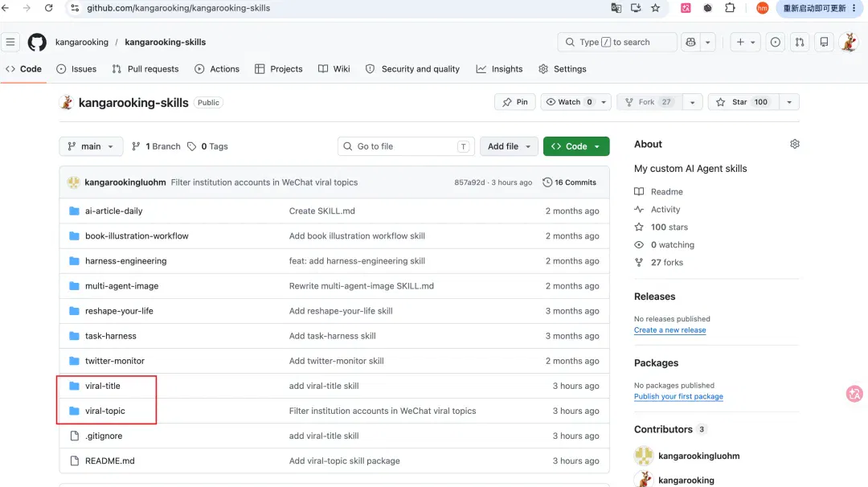Image resolution: width=868 pixels, height=487 pixels.
Task: Open the twitter-monitor folder
Action: [x=115, y=360]
